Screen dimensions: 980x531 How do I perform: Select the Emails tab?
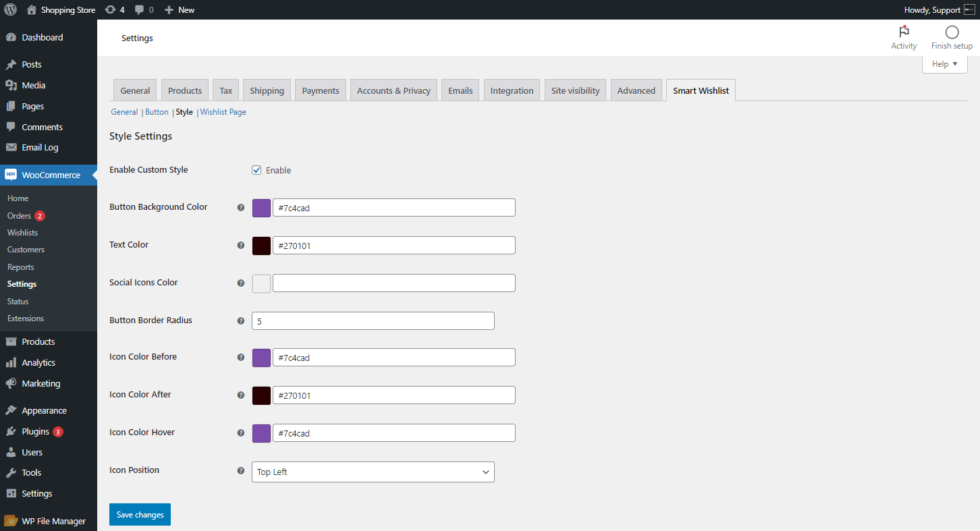click(x=460, y=90)
